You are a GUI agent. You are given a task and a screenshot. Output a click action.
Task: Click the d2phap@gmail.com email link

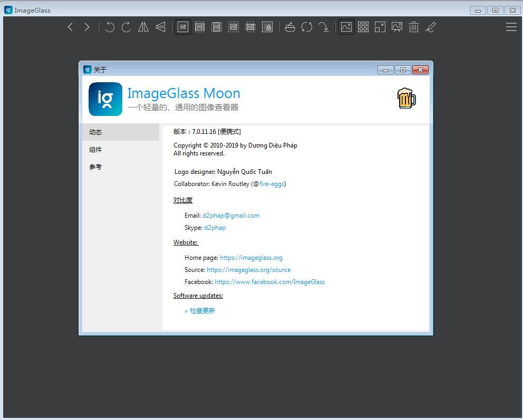click(x=231, y=216)
